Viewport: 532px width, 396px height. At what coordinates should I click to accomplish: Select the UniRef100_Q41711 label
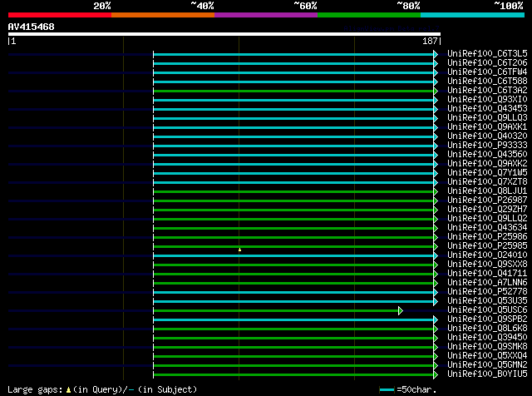487,274
